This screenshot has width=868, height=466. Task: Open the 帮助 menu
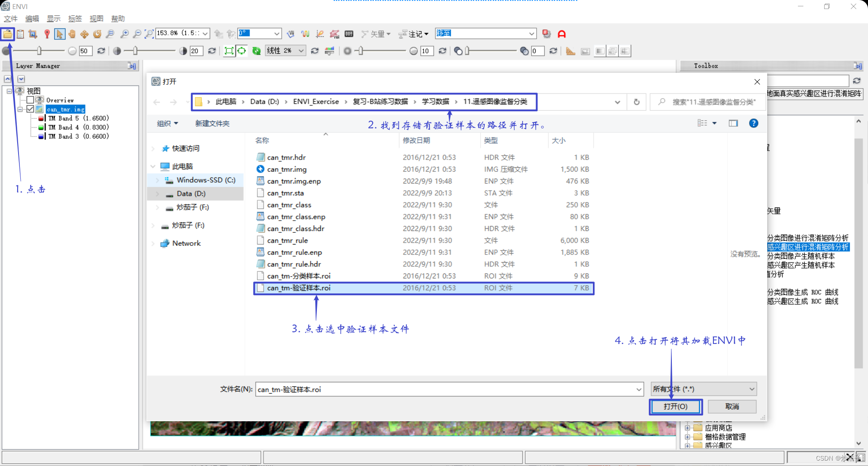[x=118, y=19]
